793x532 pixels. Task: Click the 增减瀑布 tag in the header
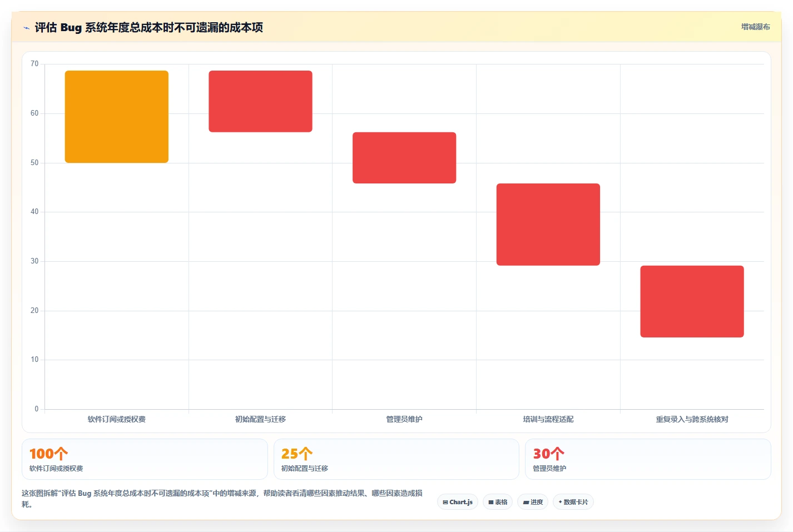click(755, 27)
